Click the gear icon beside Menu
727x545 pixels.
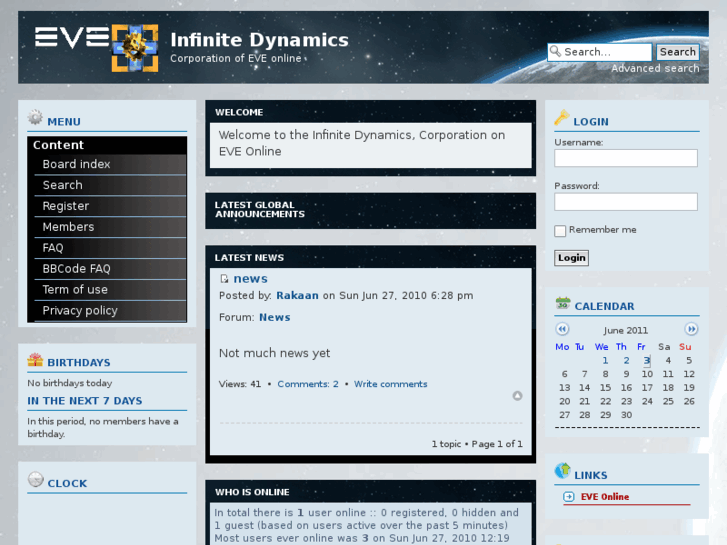tap(35, 118)
